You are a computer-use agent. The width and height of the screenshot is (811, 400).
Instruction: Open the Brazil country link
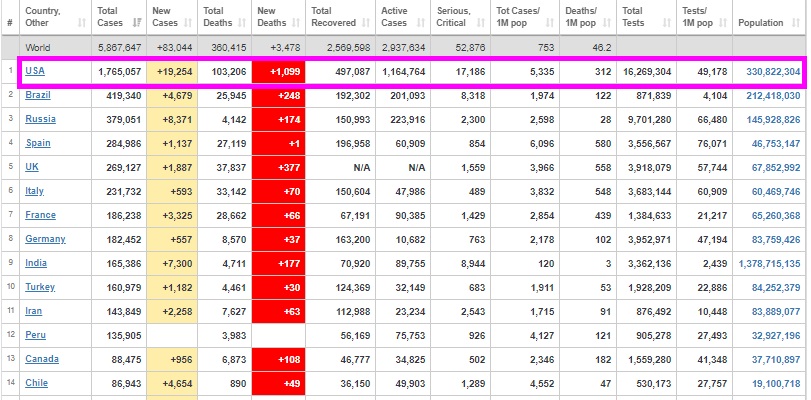click(38, 95)
